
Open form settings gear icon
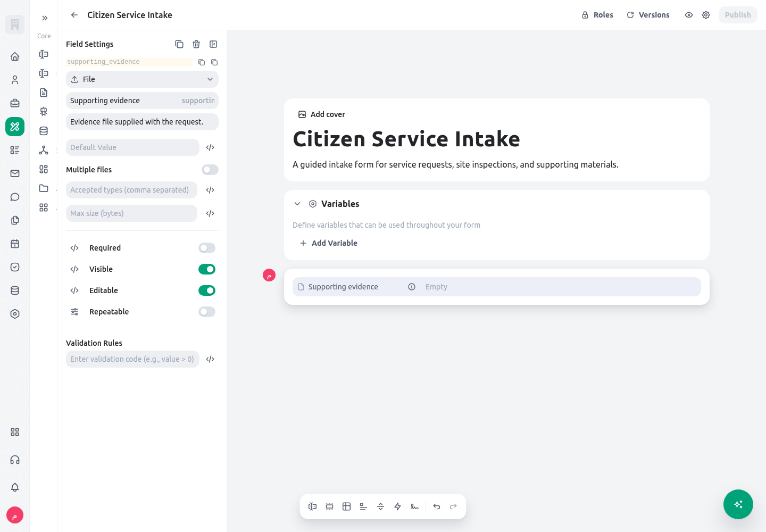706,15
